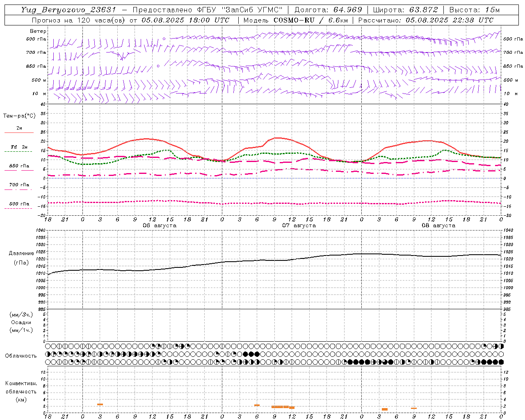525x420 pixels.
Task: Select the 'Модель COSMO-RU / 6.6км' text
Action: pos(295,20)
